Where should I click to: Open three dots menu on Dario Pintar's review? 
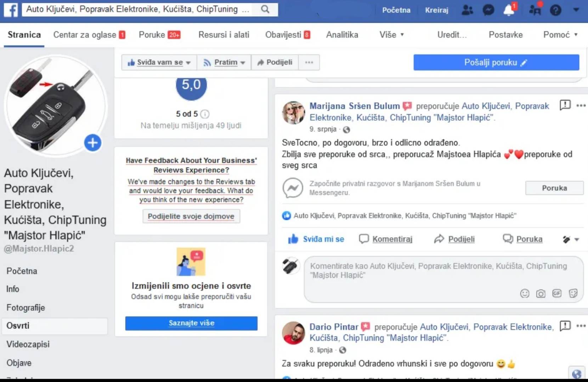point(581,326)
